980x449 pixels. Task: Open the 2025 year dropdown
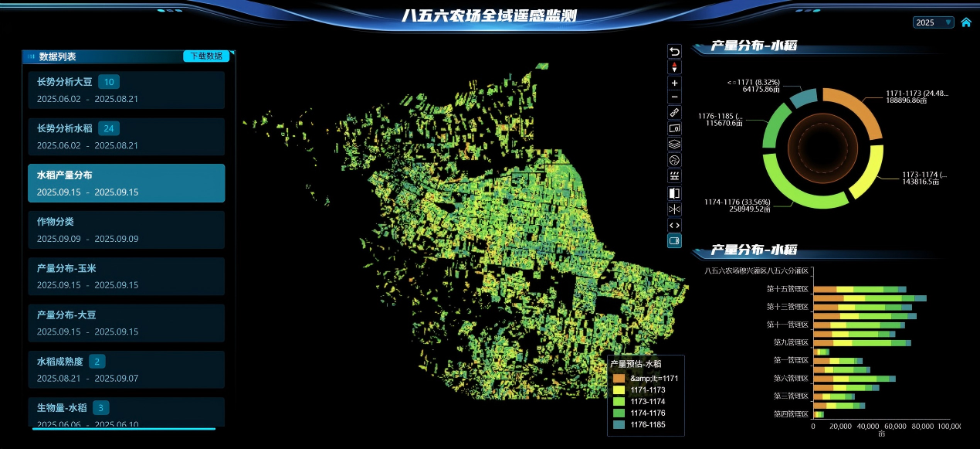[x=934, y=22]
